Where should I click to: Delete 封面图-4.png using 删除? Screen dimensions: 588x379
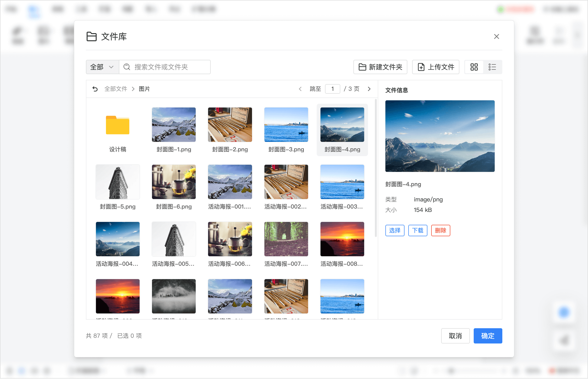(441, 230)
